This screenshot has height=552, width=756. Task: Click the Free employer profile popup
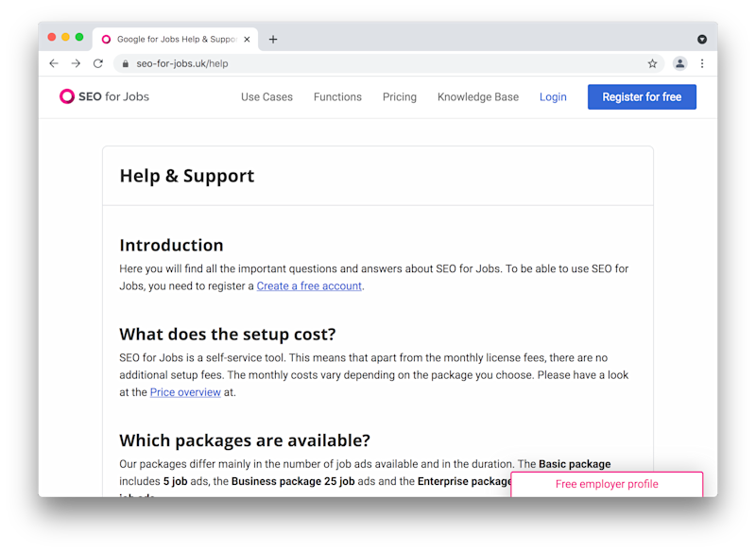pos(607,483)
